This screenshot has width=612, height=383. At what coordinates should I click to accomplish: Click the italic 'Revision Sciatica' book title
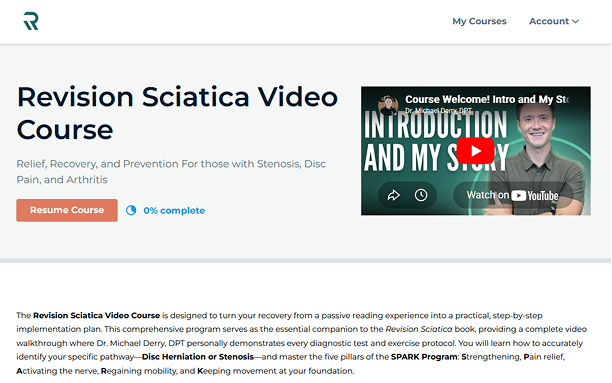419,329
